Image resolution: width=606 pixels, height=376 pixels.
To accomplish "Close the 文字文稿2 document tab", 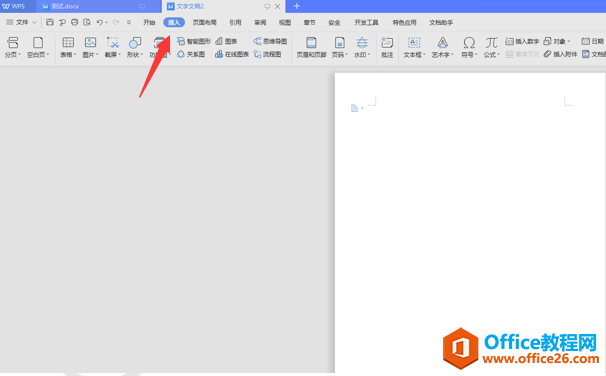I will point(277,6).
